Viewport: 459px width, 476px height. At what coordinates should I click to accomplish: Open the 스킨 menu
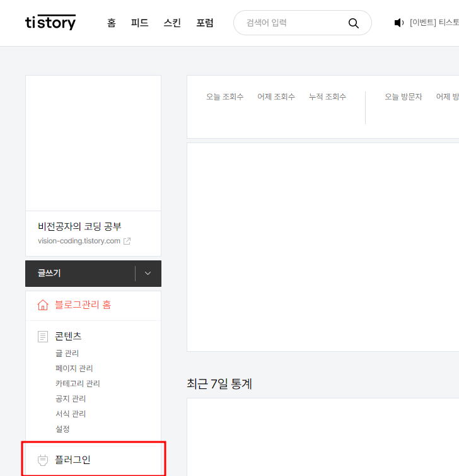[172, 23]
